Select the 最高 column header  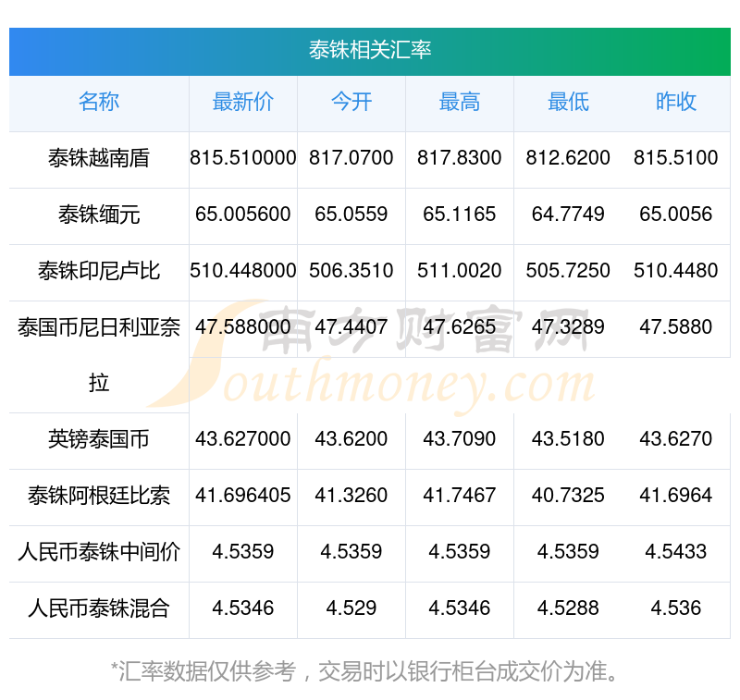pyautogui.click(x=460, y=102)
